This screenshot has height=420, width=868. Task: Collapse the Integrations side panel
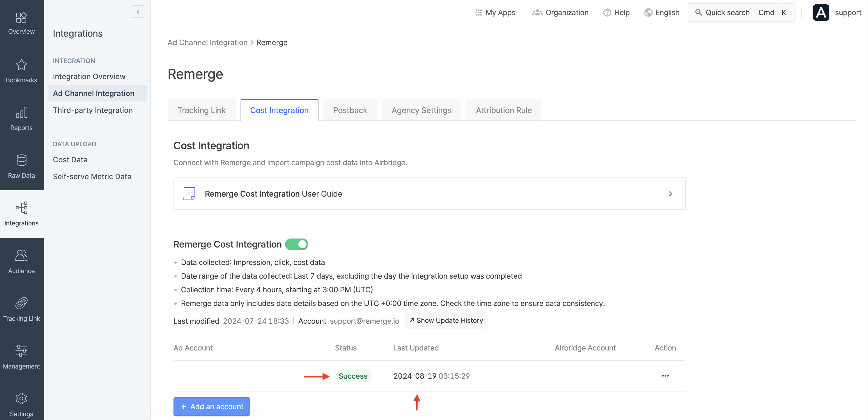[138, 12]
